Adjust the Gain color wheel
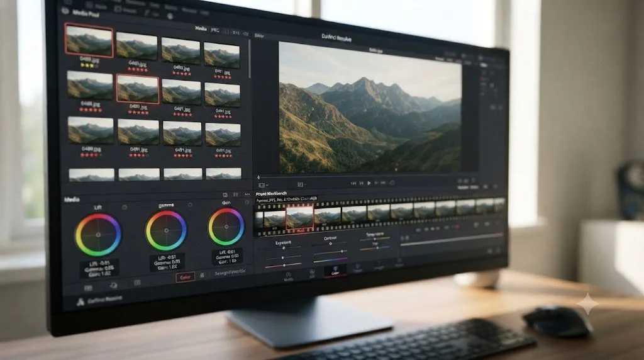 [226, 227]
